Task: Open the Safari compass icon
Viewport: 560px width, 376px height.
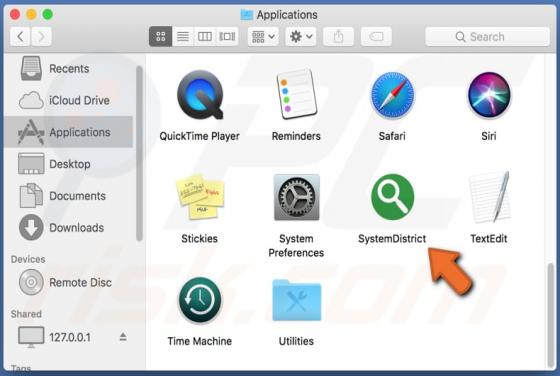Action: click(x=392, y=95)
